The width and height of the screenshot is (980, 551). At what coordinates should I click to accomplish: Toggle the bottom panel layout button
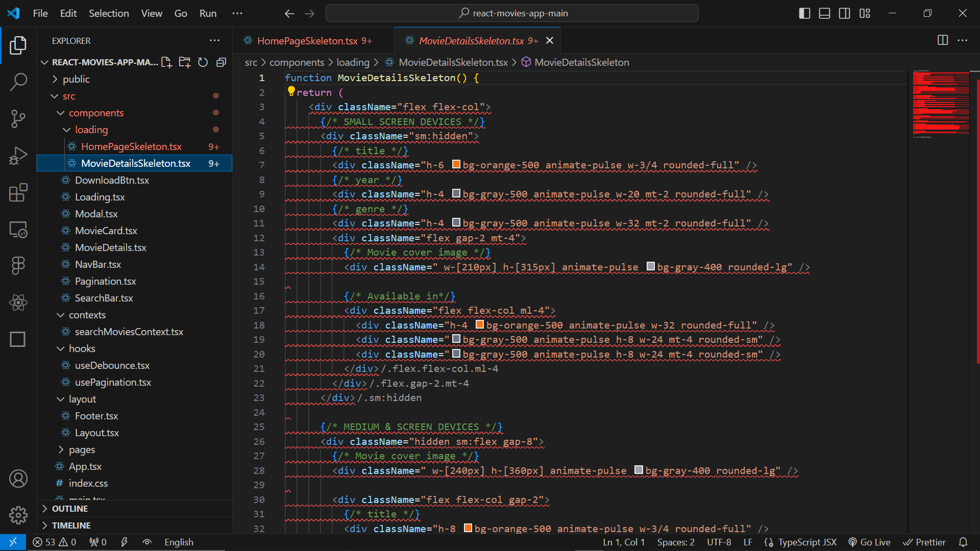[824, 13]
